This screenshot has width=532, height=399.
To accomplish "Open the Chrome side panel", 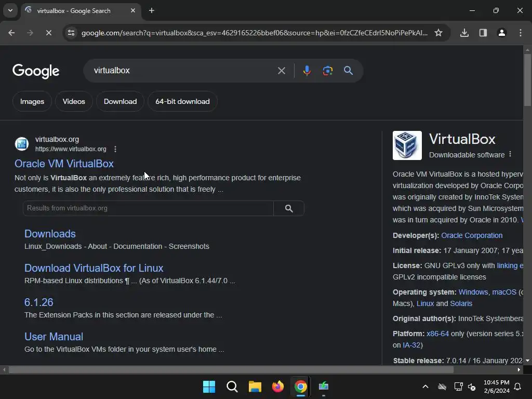I will point(483,33).
